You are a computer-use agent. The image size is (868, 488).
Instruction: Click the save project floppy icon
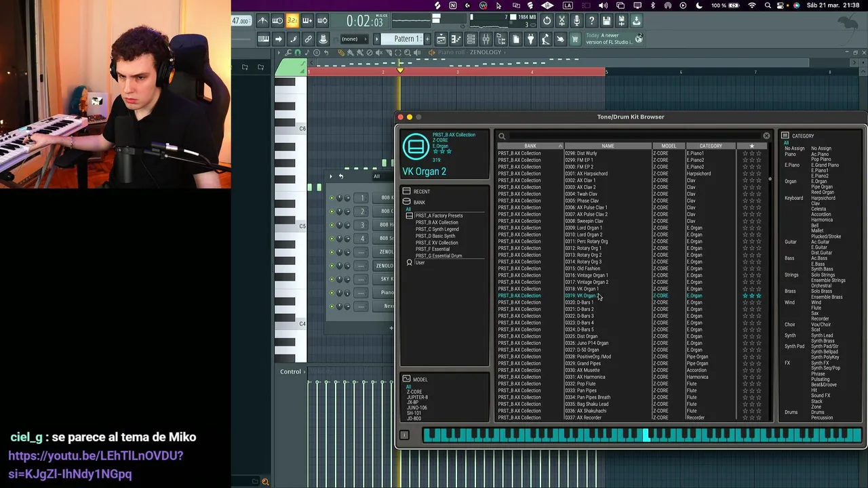(x=606, y=21)
